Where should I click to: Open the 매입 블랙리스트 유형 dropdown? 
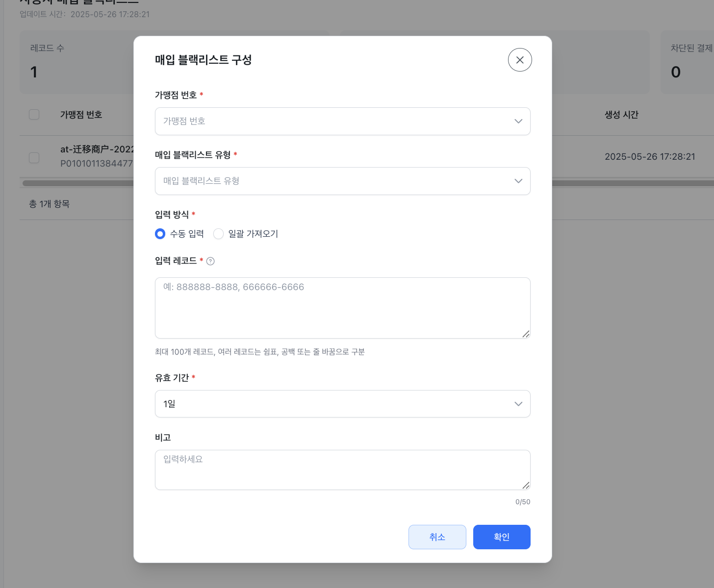click(x=342, y=181)
